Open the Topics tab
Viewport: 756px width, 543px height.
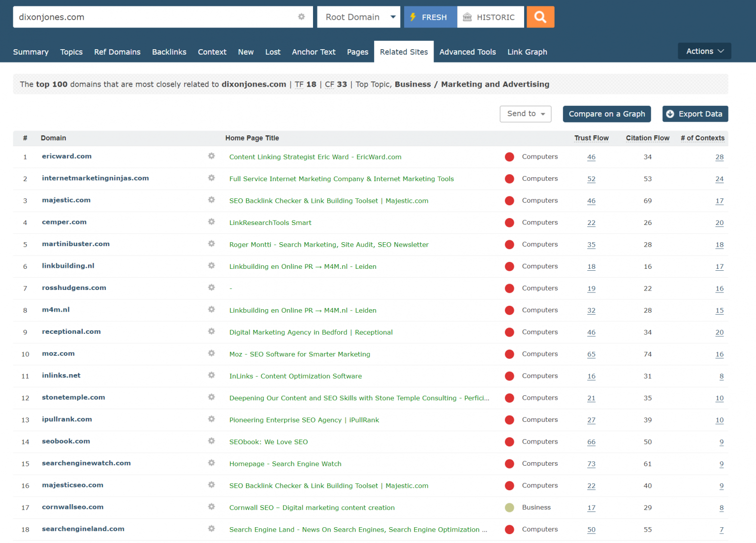tap(71, 52)
